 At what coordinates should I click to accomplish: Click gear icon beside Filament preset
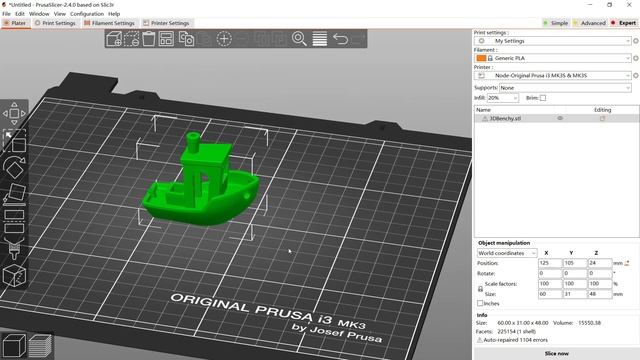[x=636, y=58]
